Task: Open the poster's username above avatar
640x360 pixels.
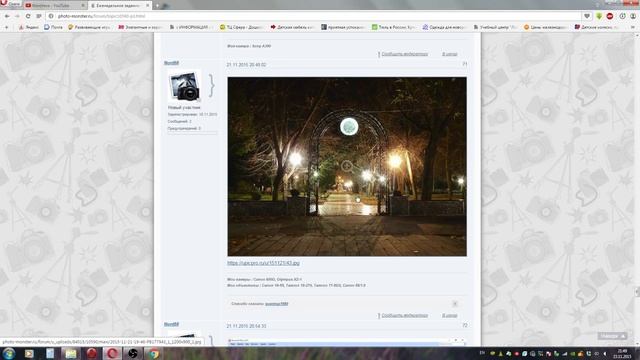Action: tap(171, 63)
